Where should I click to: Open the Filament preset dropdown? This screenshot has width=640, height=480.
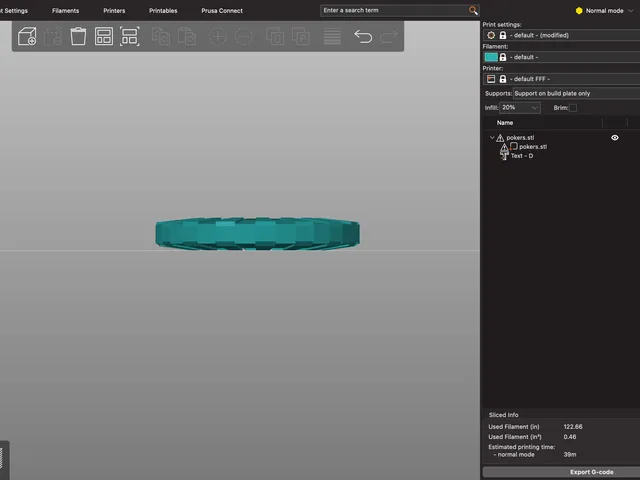(562, 57)
